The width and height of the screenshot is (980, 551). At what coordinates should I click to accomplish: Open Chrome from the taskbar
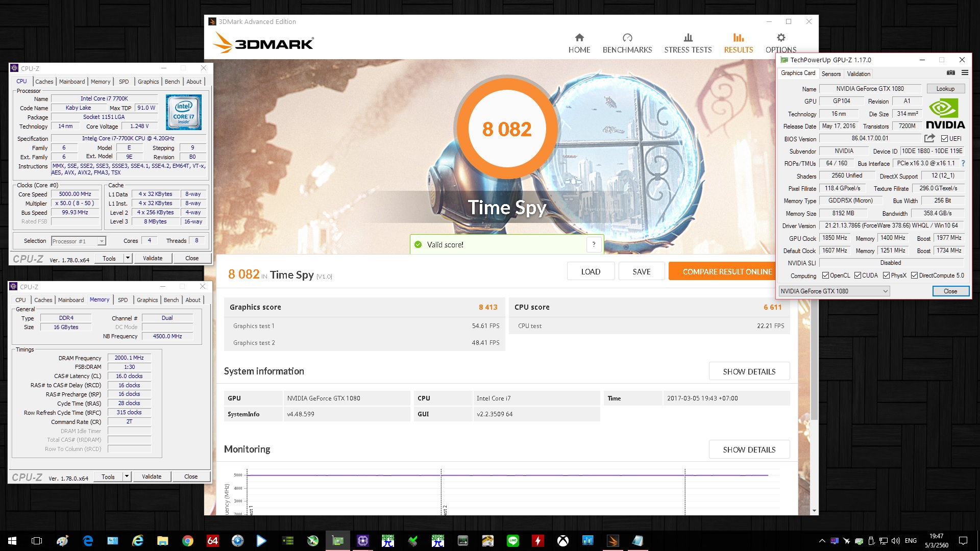[187, 541]
